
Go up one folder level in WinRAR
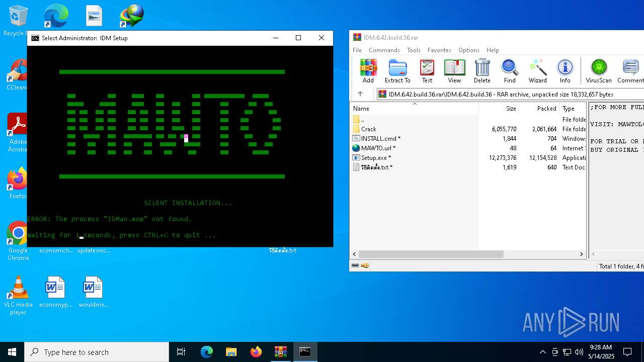pos(360,94)
